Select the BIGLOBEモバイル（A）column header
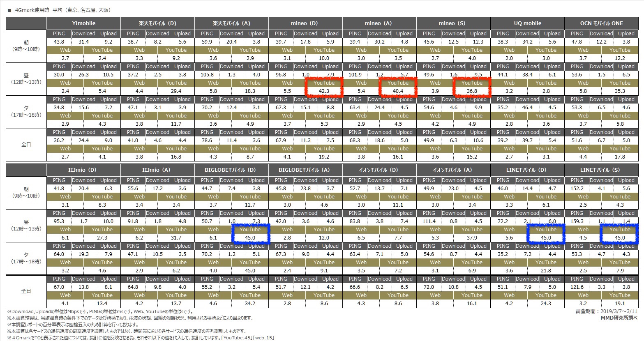 tap(305, 170)
